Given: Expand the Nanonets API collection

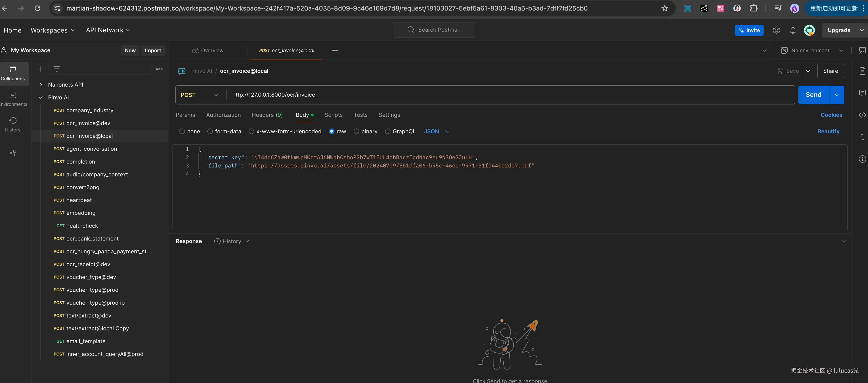Looking at the screenshot, I should tap(41, 85).
